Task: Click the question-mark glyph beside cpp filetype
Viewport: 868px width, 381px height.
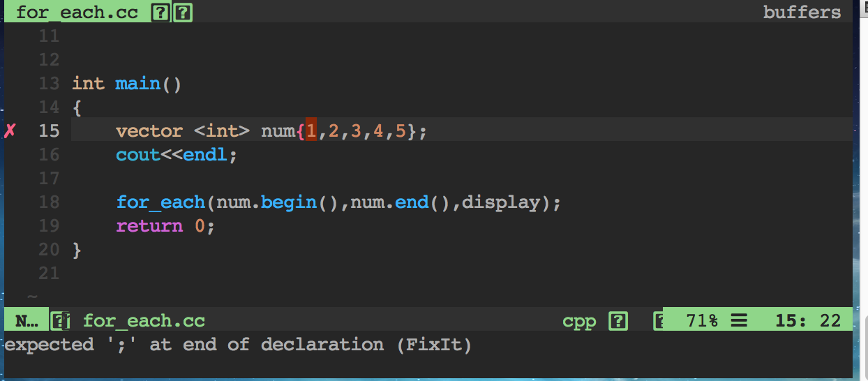Action: (618, 321)
